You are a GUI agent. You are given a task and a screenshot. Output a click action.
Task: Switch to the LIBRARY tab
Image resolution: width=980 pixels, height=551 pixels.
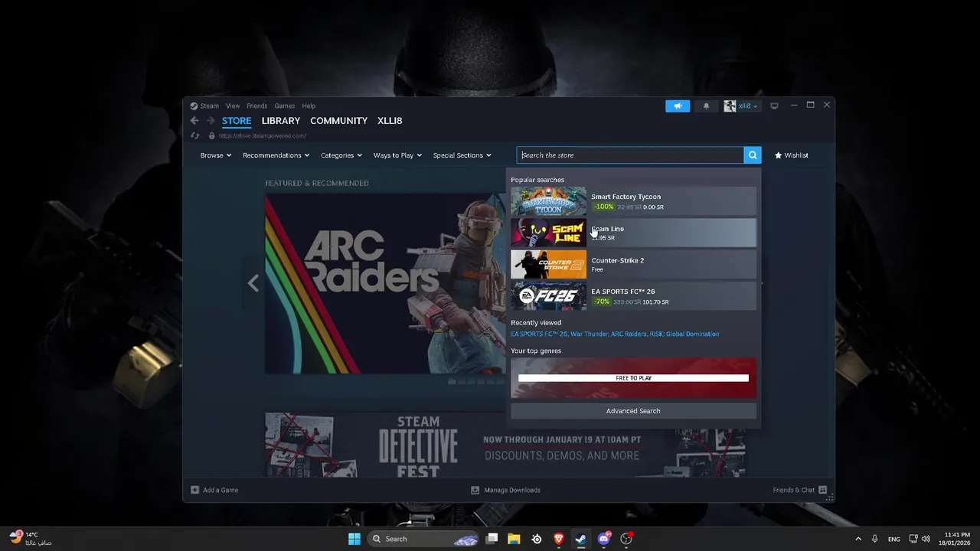point(281,121)
